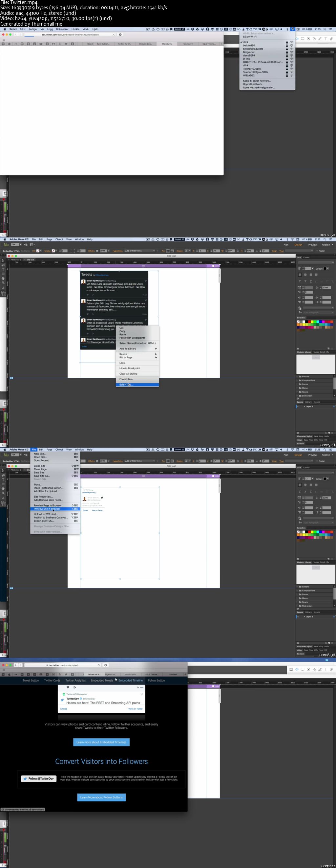Screen dimensions: 336x868
Task: Click Learn more about Embedded Timelines button
Action: pos(101,742)
